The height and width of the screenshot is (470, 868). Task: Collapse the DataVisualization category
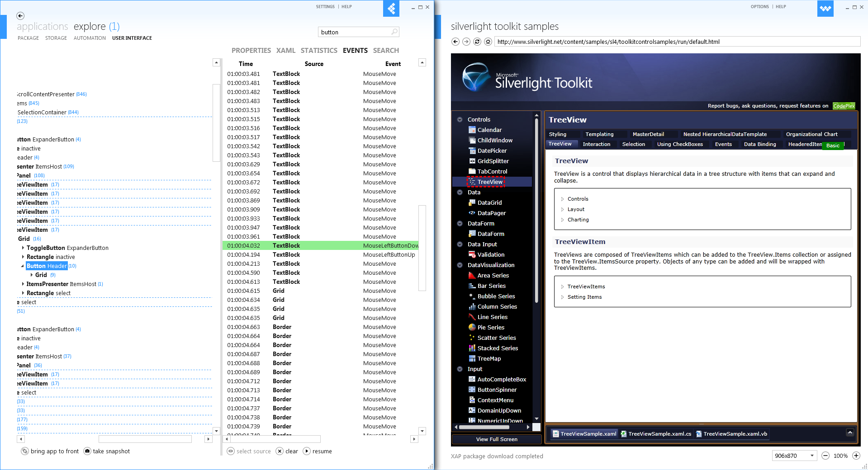pos(460,265)
